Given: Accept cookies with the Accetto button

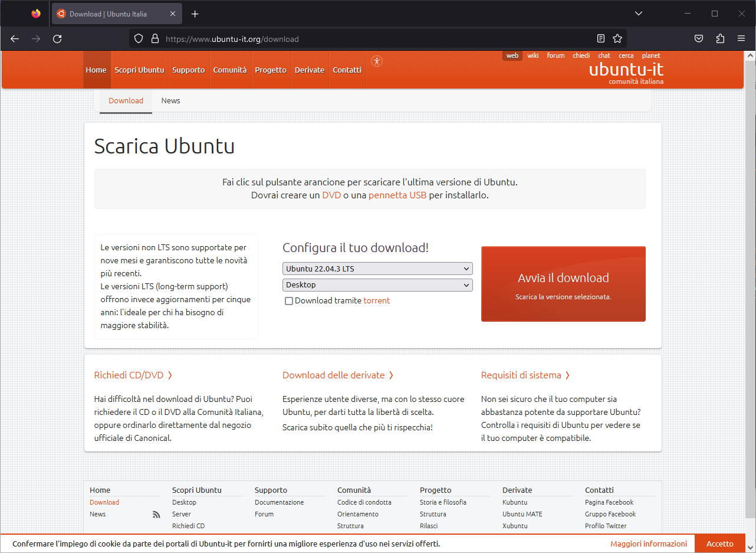Looking at the screenshot, I should tap(720, 544).
